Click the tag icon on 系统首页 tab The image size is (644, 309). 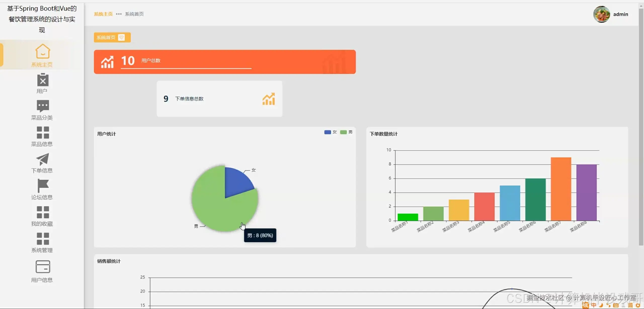point(122,37)
